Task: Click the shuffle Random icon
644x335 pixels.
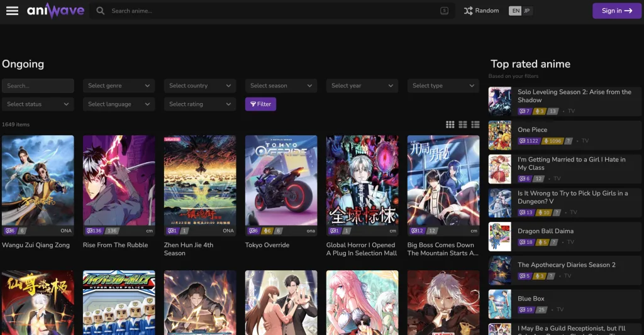Action: pos(468,11)
